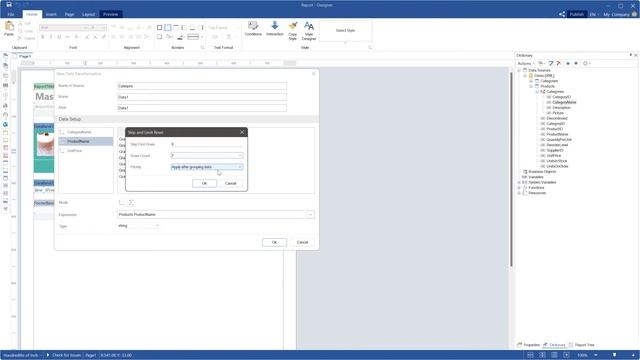Click Cancel in Skip and Limit Rows dialog
Image resolution: width=640 pixels, height=360 pixels.
[x=231, y=183]
